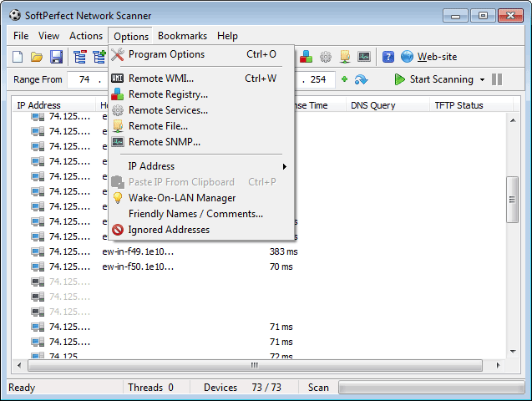Click the Start Scanning button label

tap(442, 79)
